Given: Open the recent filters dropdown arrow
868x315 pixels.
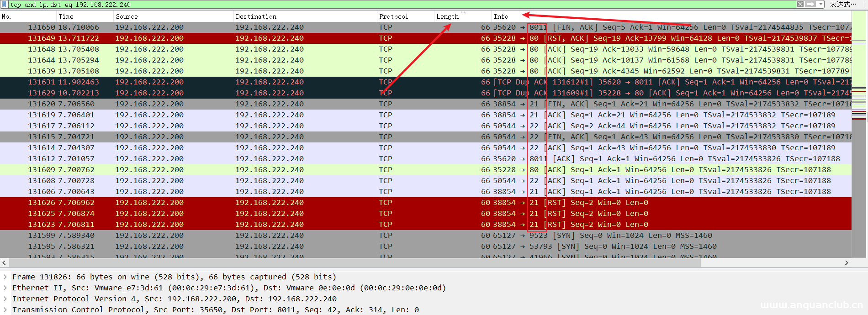Looking at the screenshot, I should click(821, 4).
